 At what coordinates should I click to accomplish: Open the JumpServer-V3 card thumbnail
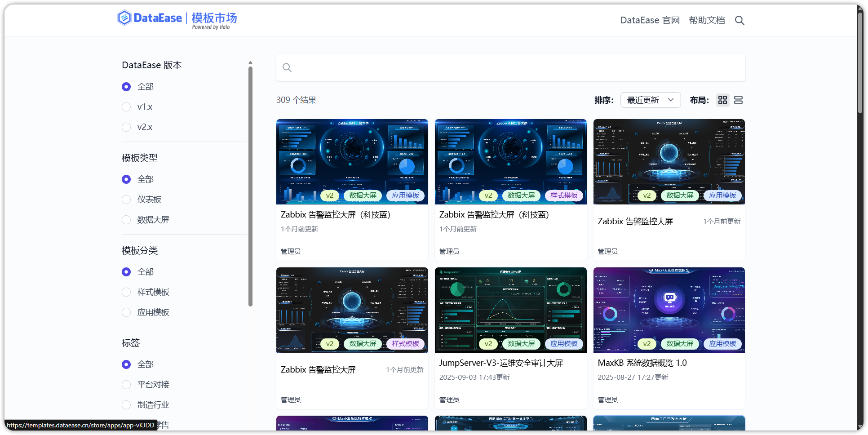tap(511, 310)
